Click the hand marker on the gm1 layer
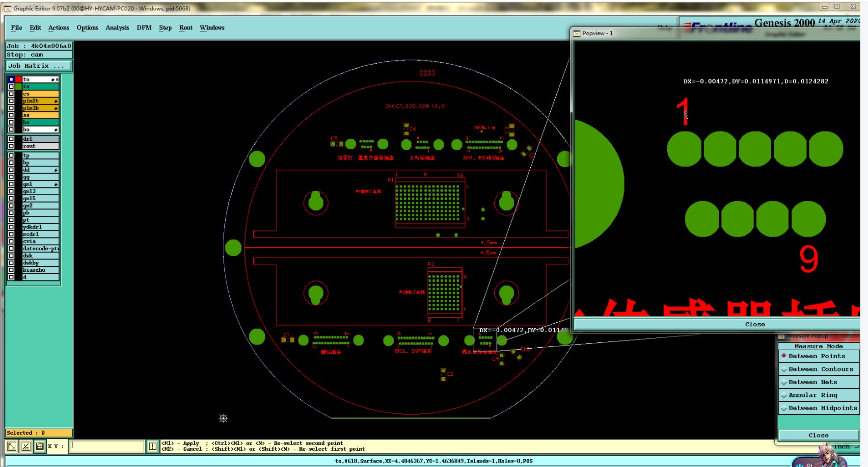The height and width of the screenshot is (467, 868). tap(56, 184)
